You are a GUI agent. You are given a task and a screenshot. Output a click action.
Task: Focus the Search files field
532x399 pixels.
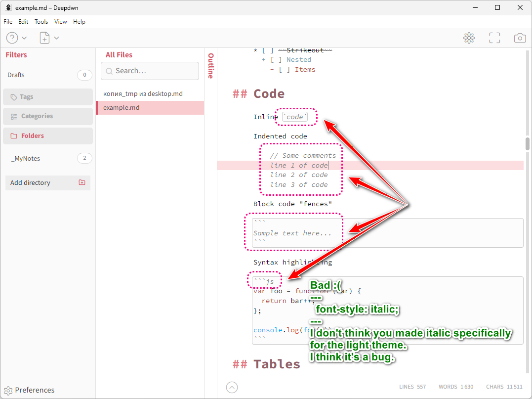pos(150,71)
